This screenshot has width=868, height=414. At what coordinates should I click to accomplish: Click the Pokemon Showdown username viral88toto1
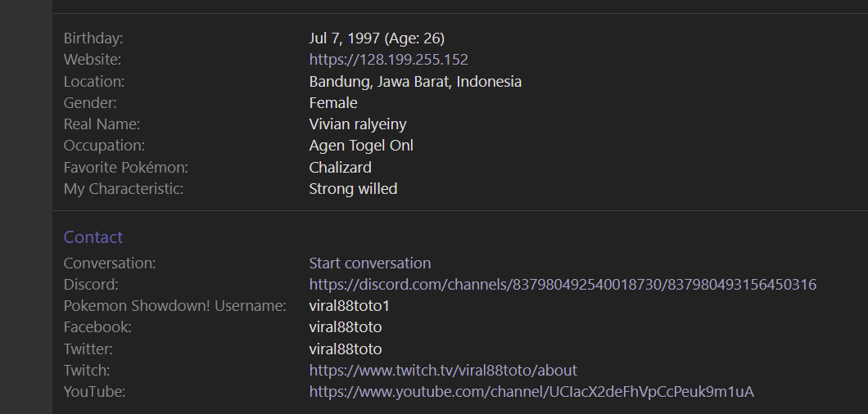click(x=350, y=305)
